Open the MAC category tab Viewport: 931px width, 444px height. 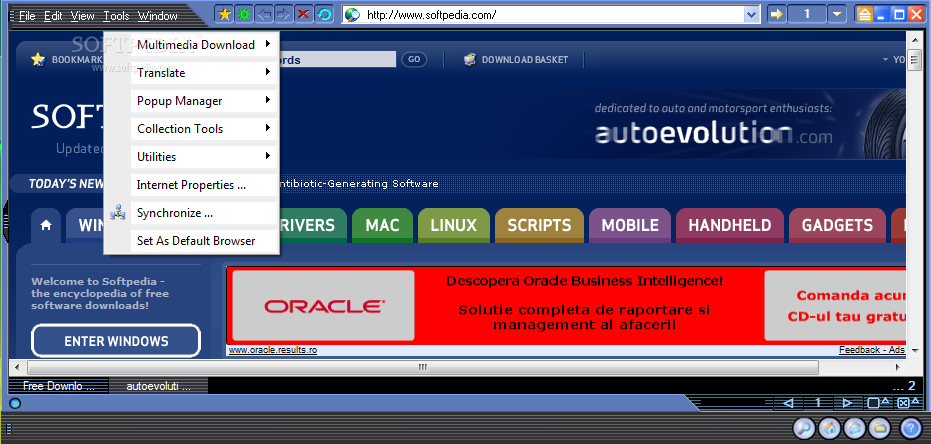coord(382,226)
